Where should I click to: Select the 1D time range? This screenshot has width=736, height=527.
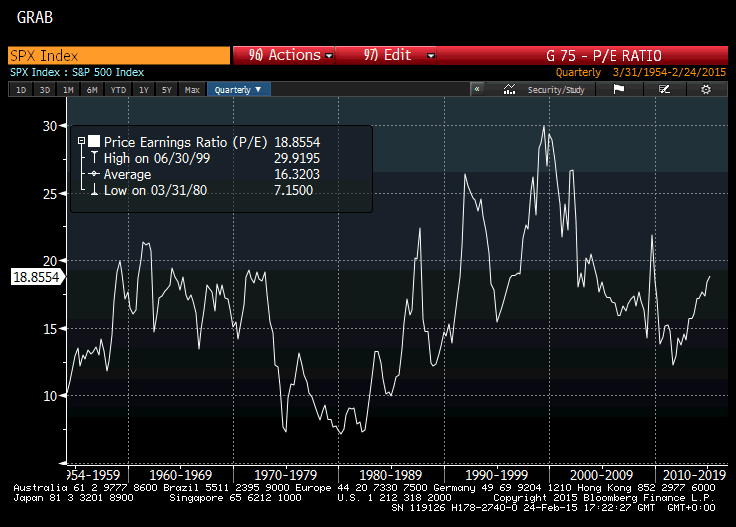[x=19, y=89]
